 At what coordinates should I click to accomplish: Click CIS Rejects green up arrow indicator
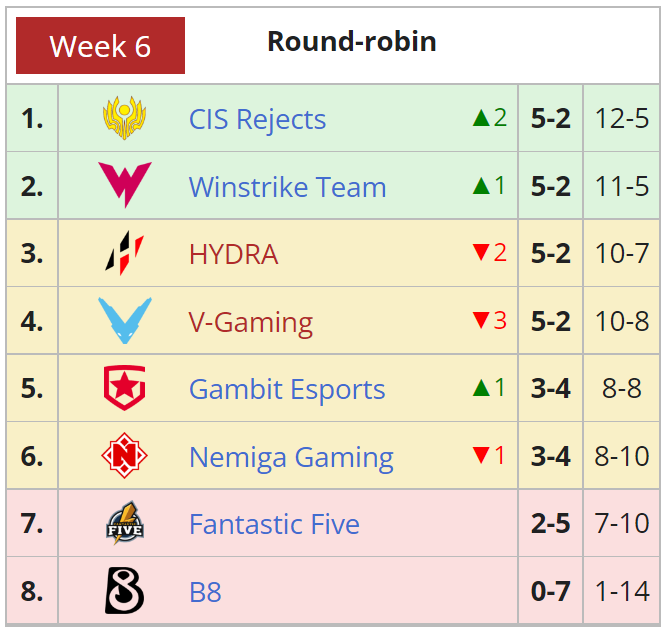pos(481,118)
